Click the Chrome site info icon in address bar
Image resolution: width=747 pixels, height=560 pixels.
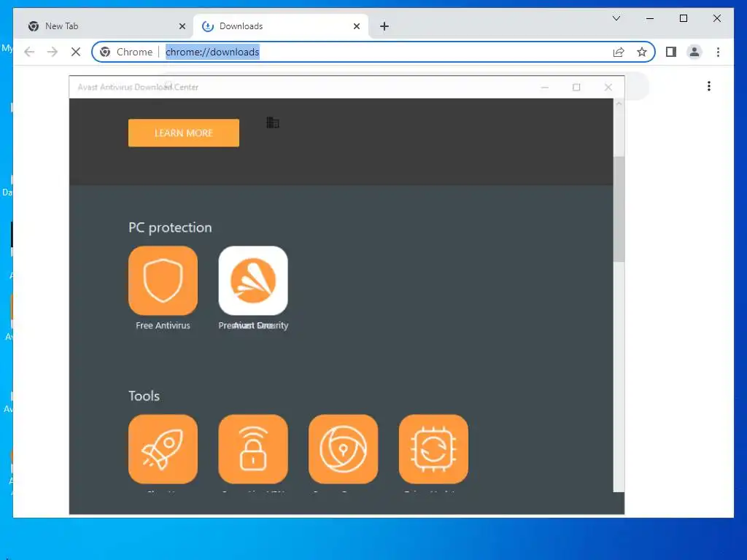105,52
